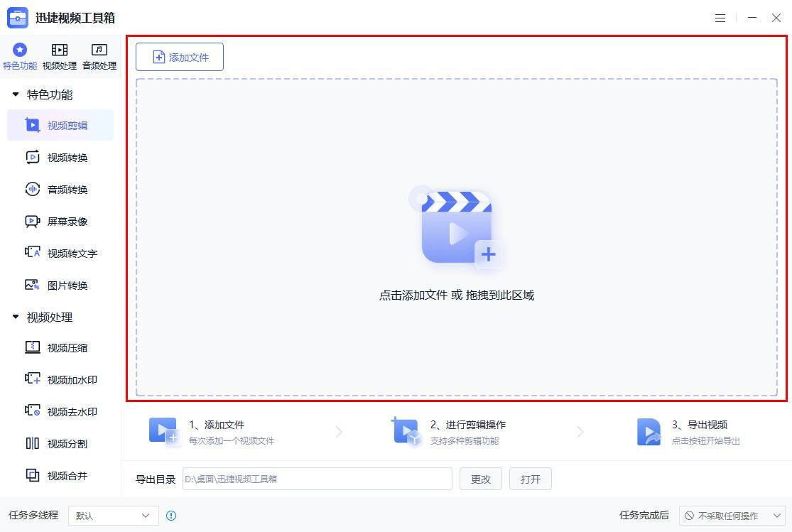
Task: Switch to the 音频处理 top tab
Action: 99,57
